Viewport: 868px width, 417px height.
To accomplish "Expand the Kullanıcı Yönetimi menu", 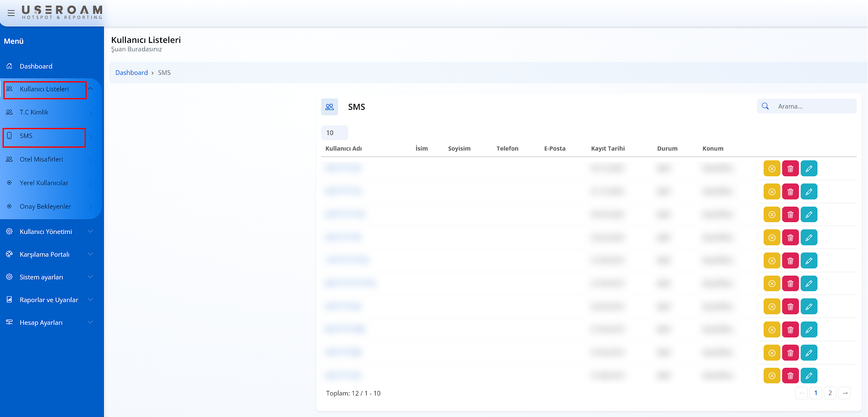I will point(46,232).
